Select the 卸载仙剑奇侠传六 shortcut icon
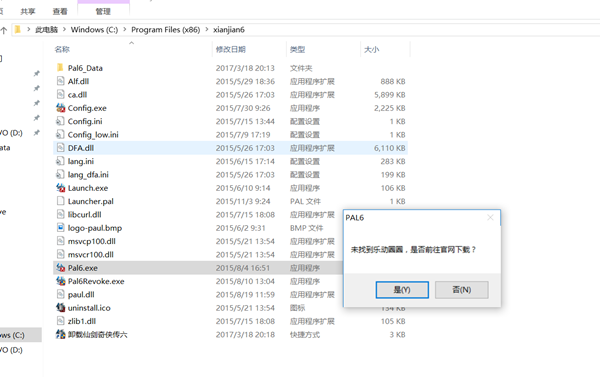 [x=60, y=334]
